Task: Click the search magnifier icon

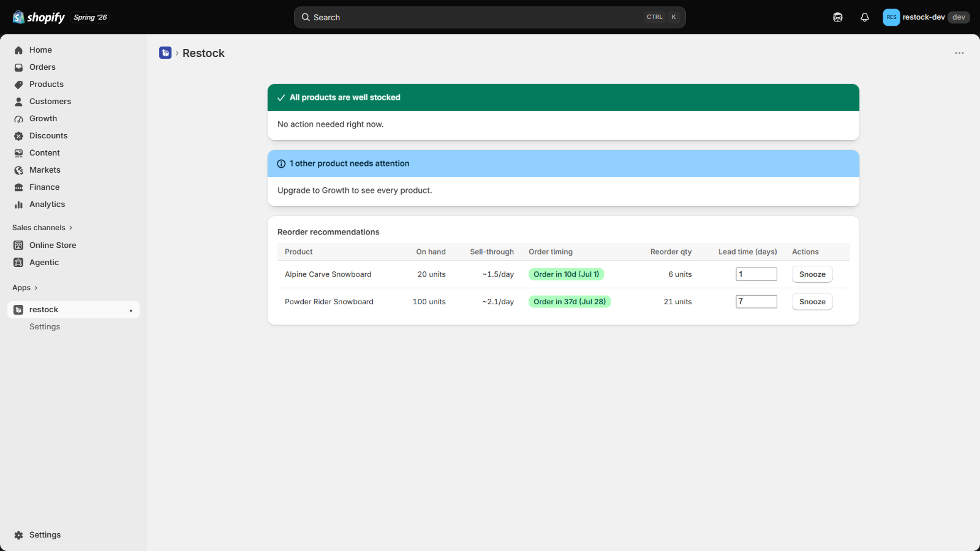Action: [x=306, y=17]
